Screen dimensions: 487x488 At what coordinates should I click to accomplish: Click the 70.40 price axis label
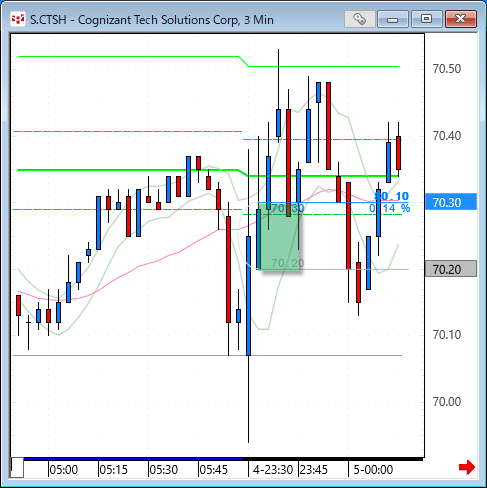(x=447, y=136)
